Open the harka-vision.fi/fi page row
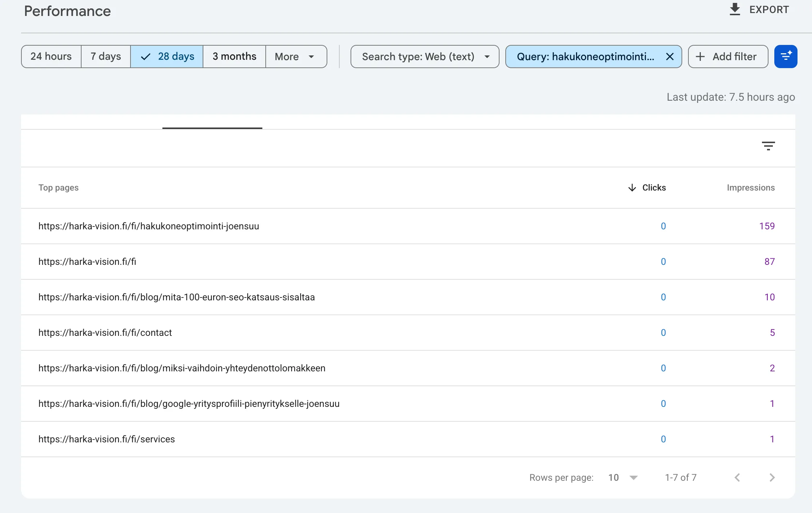Viewport: 812px width, 513px height. coord(408,262)
